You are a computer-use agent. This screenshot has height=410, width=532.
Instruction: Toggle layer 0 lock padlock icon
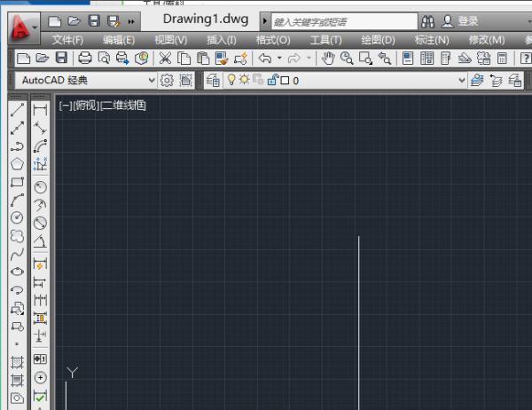coord(272,80)
